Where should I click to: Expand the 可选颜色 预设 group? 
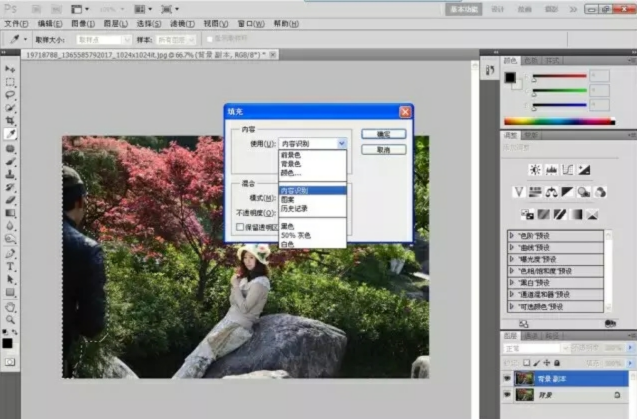click(x=511, y=306)
